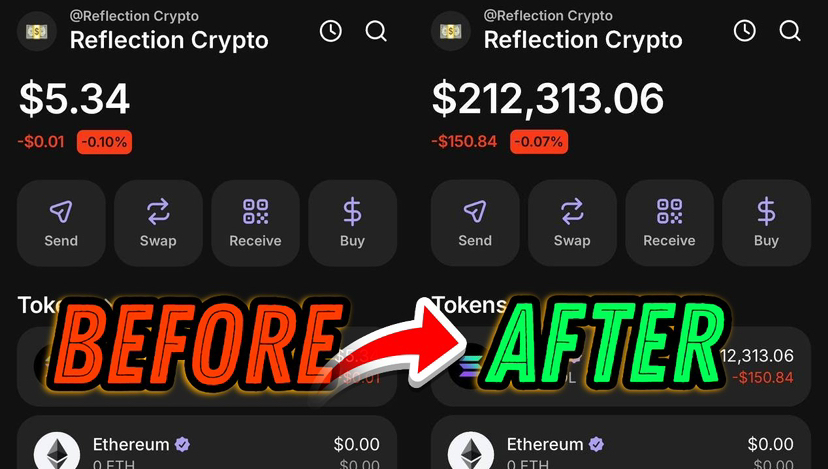Open Ethereum token row in left wallet

click(x=207, y=443)
